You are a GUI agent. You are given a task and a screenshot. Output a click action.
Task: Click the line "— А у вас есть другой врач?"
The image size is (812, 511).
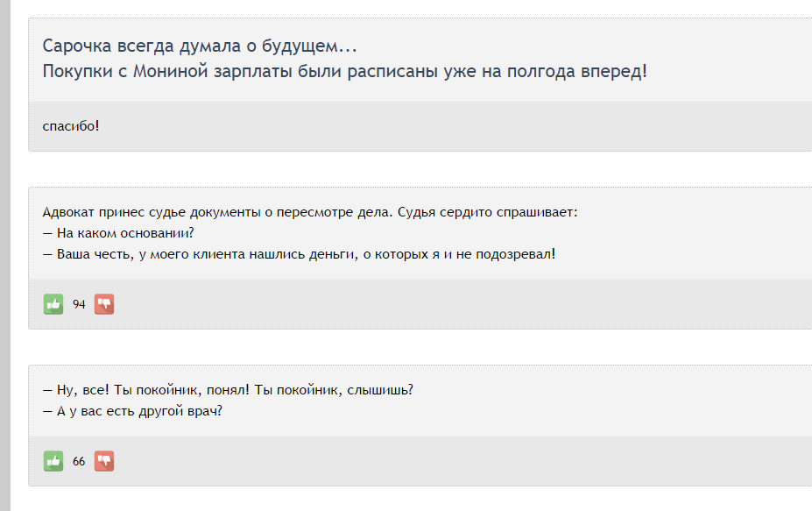pyautogui.click(x=132, y=411)
